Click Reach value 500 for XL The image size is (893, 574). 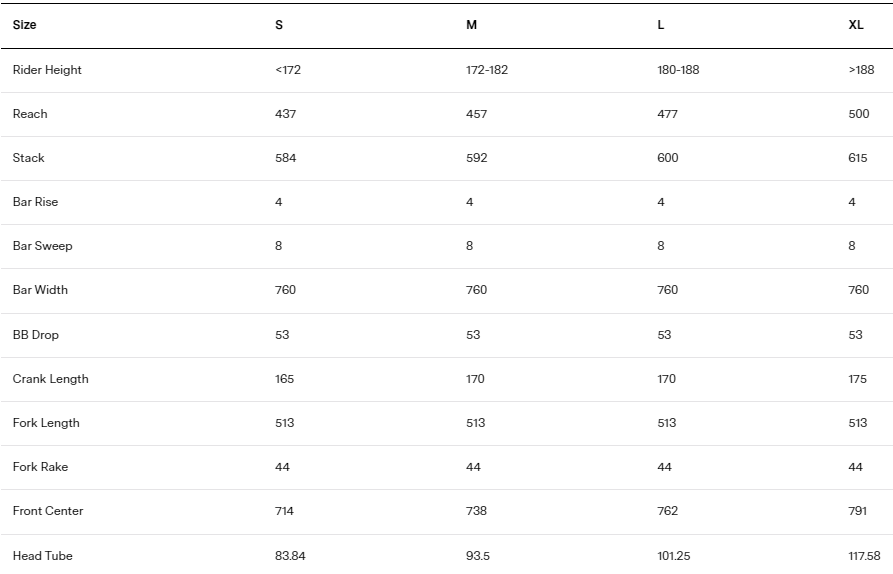point(859,114)
